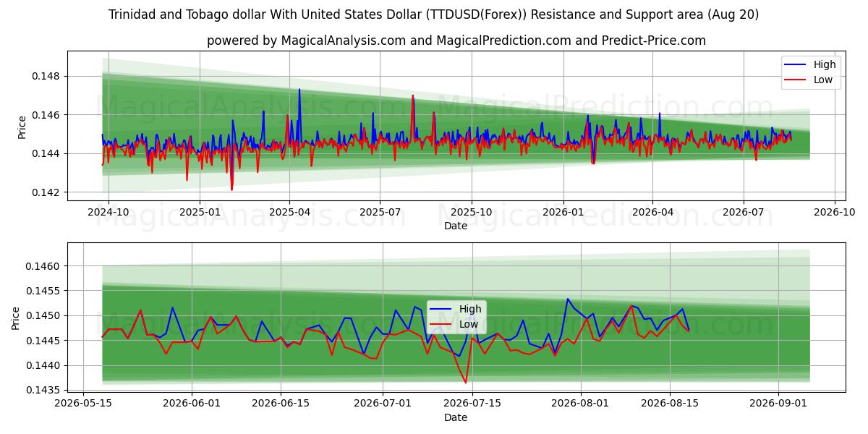Click the bottom chart y-axis label 0.1445
Image resolution: width=868 pixels, height=434 pixels.
tap(43, 341)
